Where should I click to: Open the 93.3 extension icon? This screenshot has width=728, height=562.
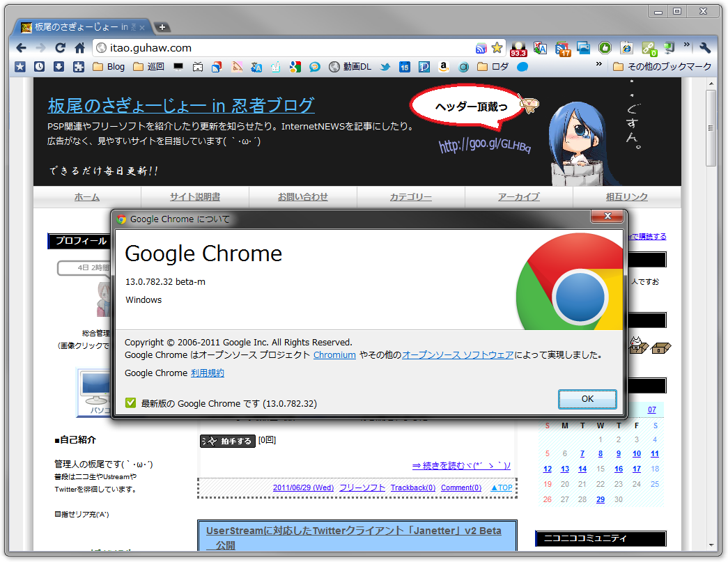tap(518, 48)
